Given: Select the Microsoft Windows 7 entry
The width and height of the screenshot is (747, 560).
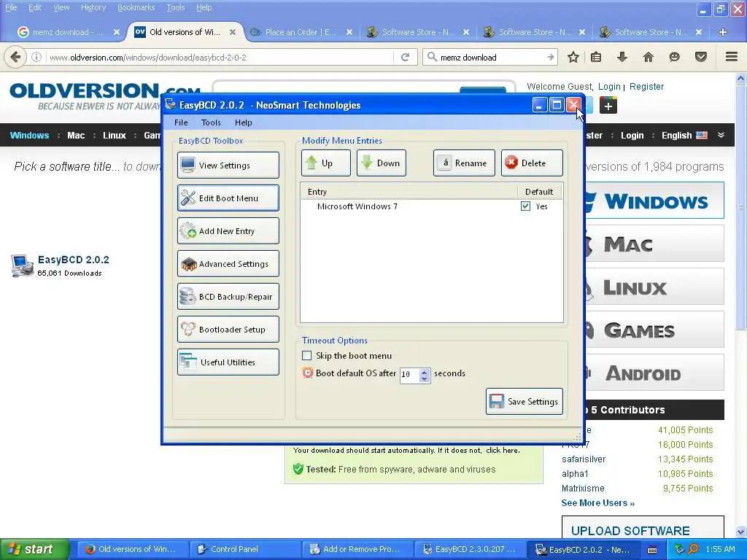Looking at the screenshot, I should click(432, 206).
